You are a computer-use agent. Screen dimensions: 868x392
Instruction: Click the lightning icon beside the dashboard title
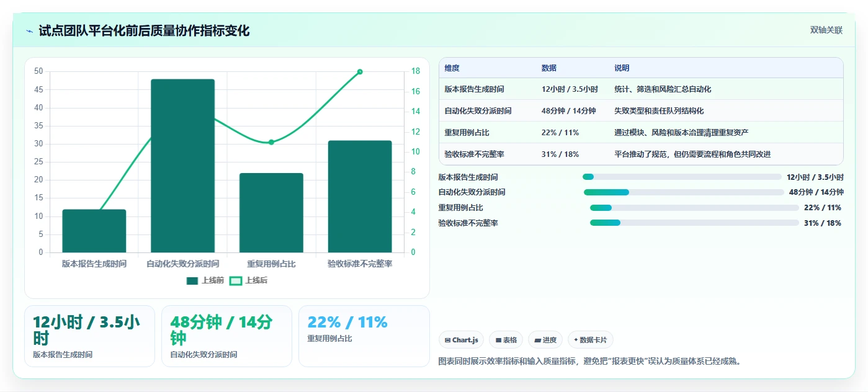[29, 31]
